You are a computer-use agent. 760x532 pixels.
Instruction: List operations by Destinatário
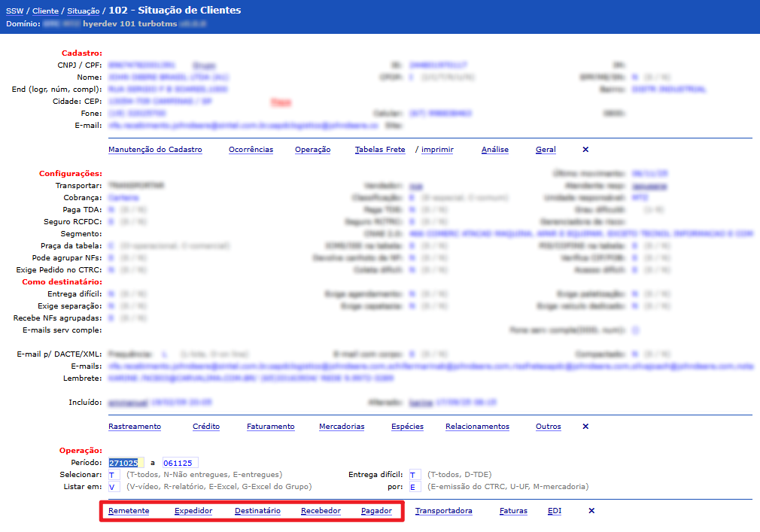click(257, 511)
